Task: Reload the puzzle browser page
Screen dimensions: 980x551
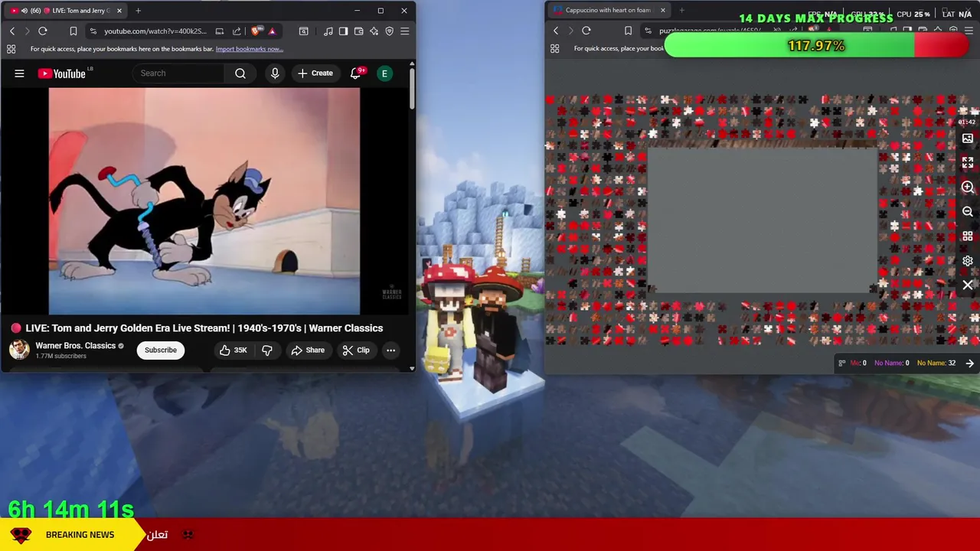Action: [x=586, y=31]
